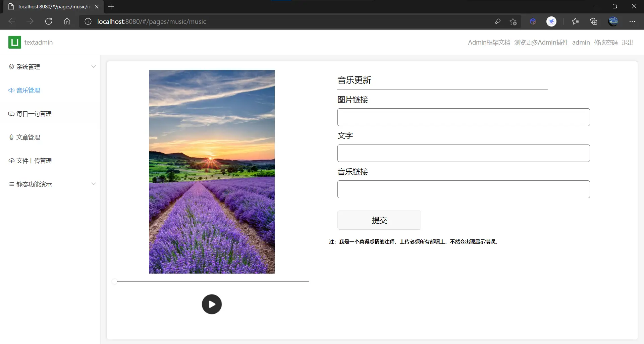Select 文章管理 from the sidebar
Screen dimensions: 644x344
(x=28, y=137)
